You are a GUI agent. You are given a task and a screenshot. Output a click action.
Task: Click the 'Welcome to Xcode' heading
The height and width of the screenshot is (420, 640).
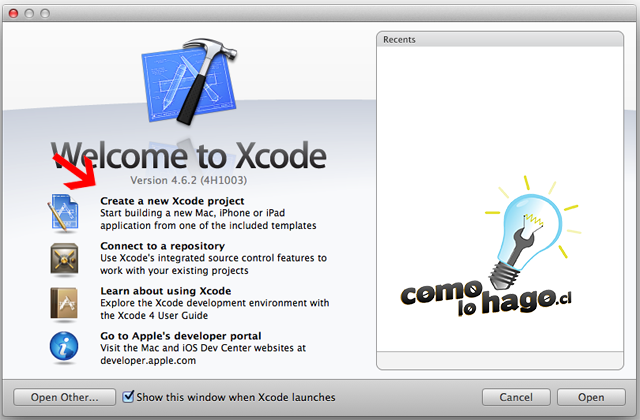[189, 156]
